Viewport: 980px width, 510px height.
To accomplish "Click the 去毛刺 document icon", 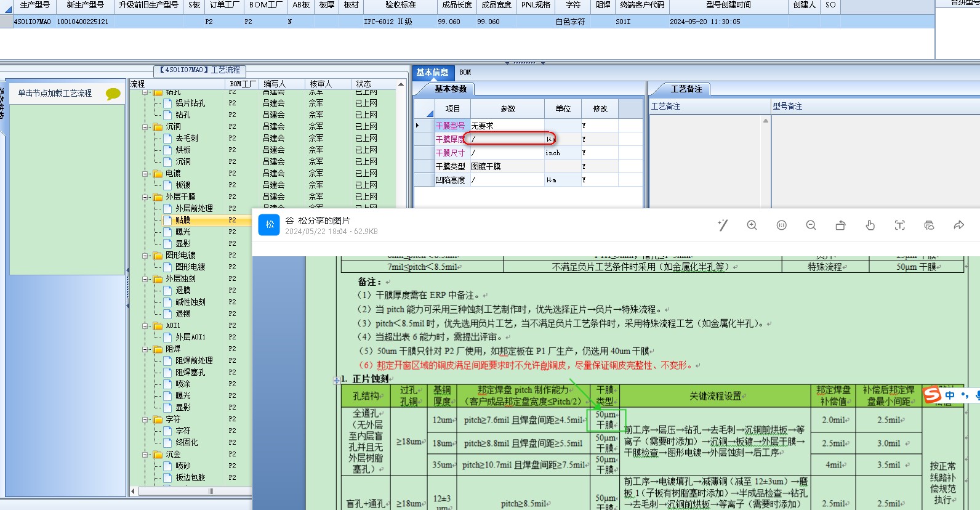I will pos(167,139).
